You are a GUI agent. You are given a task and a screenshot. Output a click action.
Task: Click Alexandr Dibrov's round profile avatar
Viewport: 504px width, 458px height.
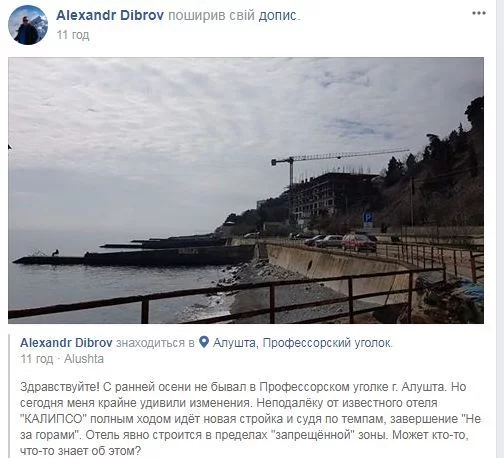pos(28,25)
